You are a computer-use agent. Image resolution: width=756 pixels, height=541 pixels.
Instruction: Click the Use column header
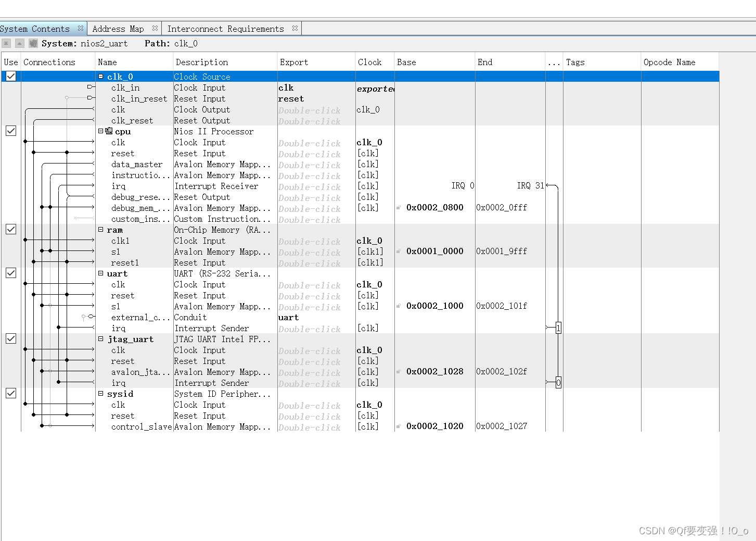pyautogui.click(x=11, y=62)
